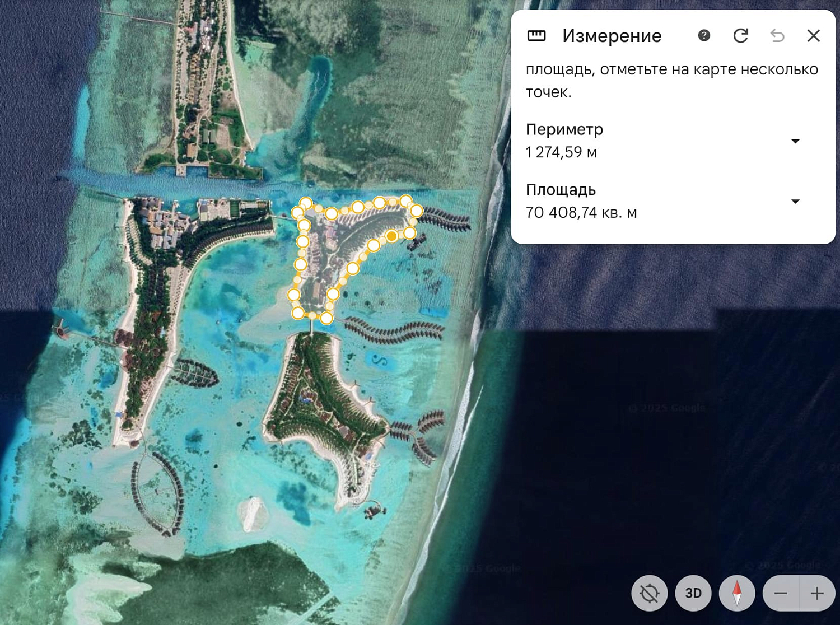Zoom in using the plus control

(815, 593)
